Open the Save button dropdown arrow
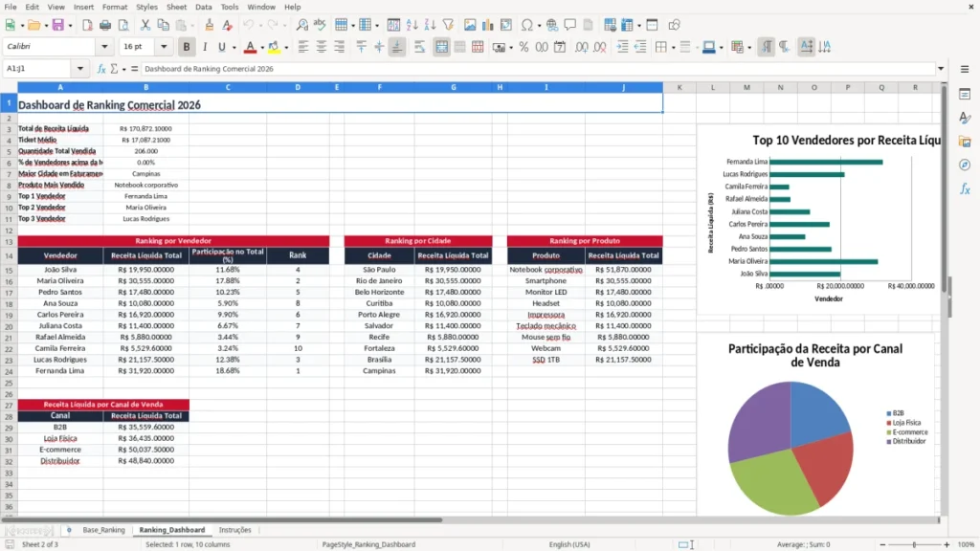This screenshot has width=980, height=551. tap(70, 26)
